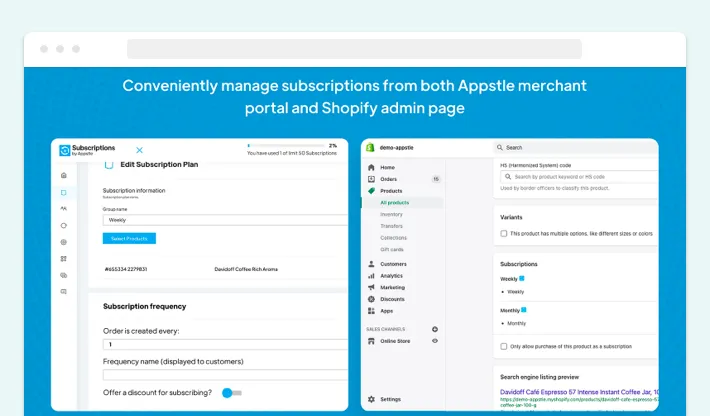The height and width of the screenshot is (416, 710).
Task: Click the subscriptions usage progress bar
Action: pyautogui.click(x=286, y=146)
